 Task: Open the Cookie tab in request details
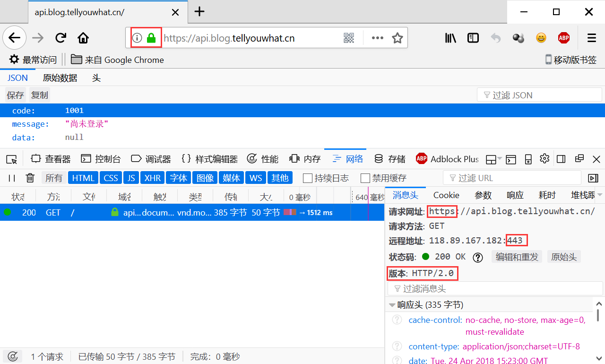(x=446, y=195)
